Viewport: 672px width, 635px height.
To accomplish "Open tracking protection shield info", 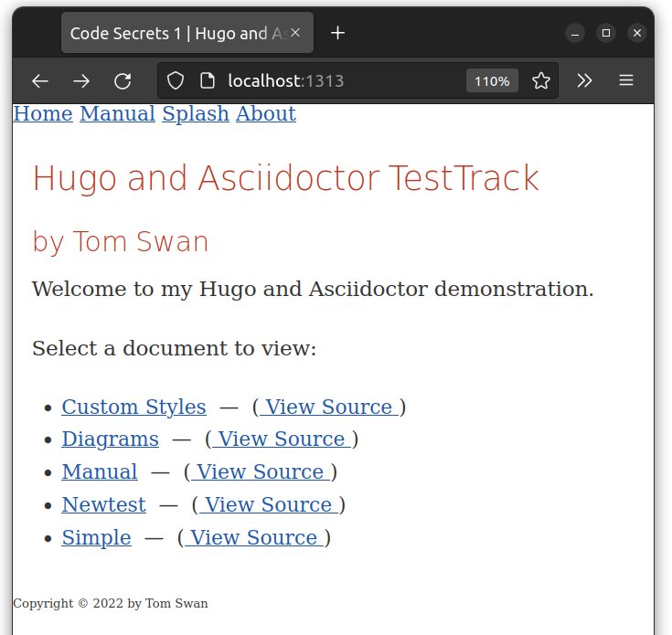I will (176, 80).
